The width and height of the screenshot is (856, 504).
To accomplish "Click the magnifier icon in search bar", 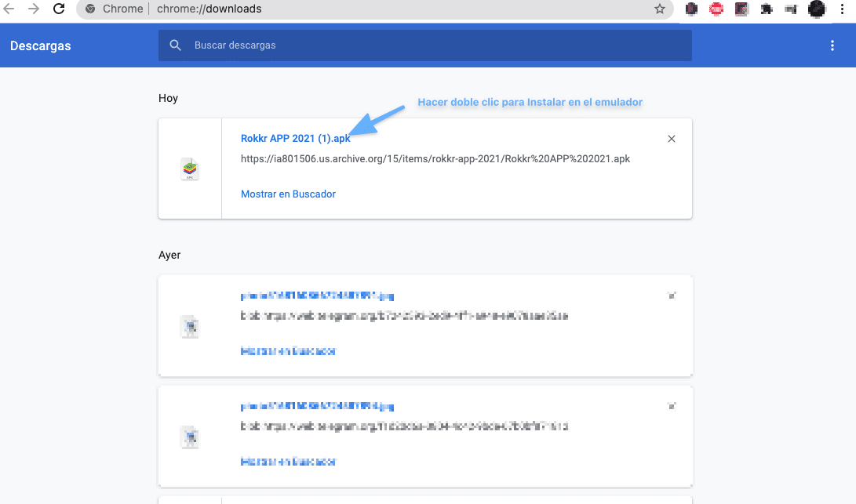I will coord(176,45).
